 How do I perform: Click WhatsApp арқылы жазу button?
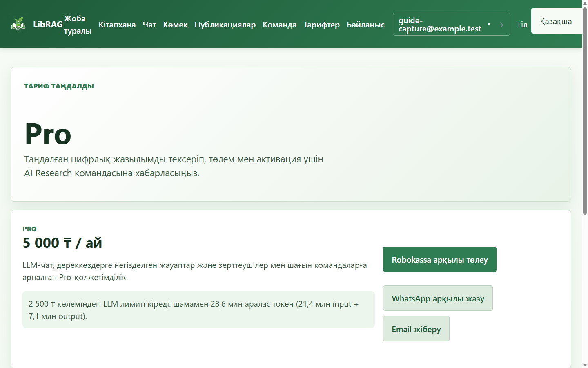coord(438,298)
